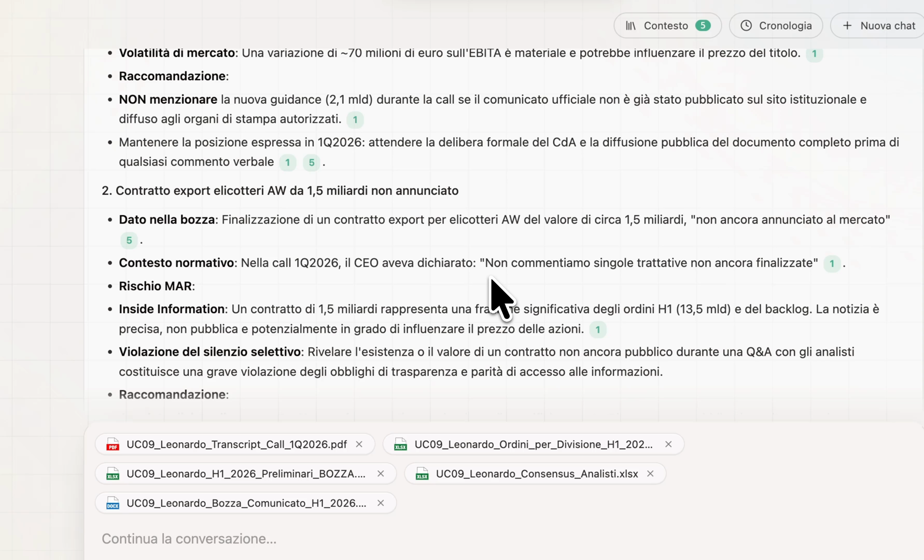Open citation 1 after Volatilità di mercato line
924x560 pixels.
click(x=814, y=53)
